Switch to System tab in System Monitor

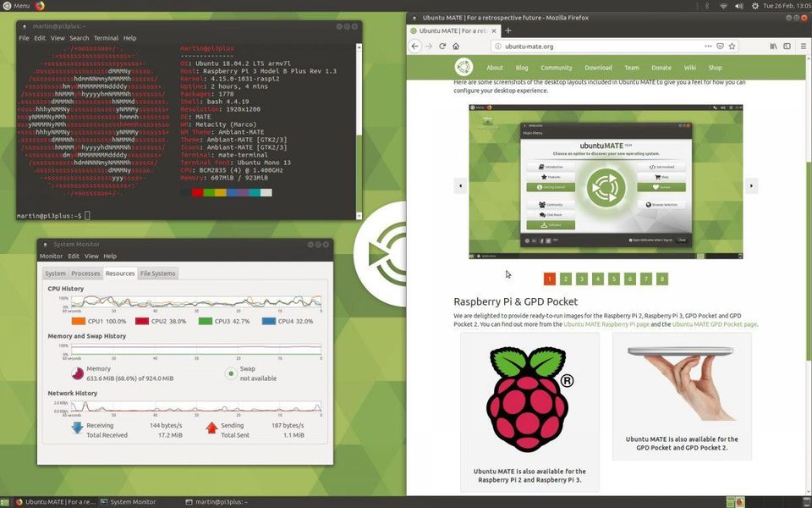click(x=56, y=273)
